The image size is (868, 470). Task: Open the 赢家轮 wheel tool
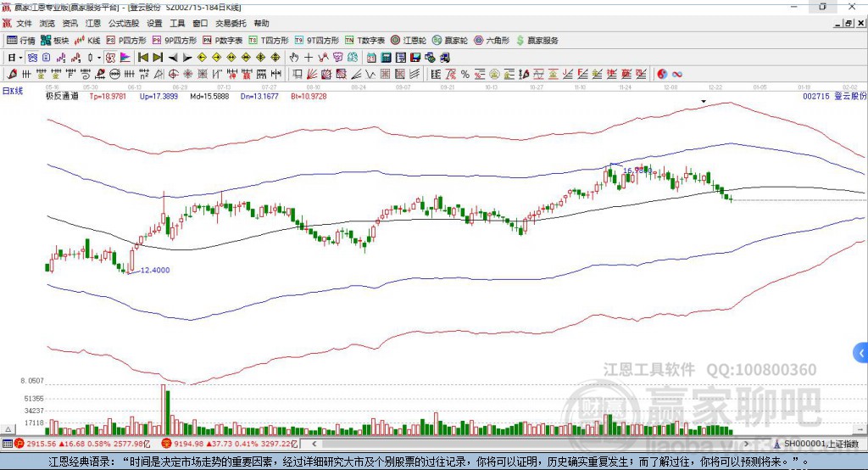click(450, 41)
